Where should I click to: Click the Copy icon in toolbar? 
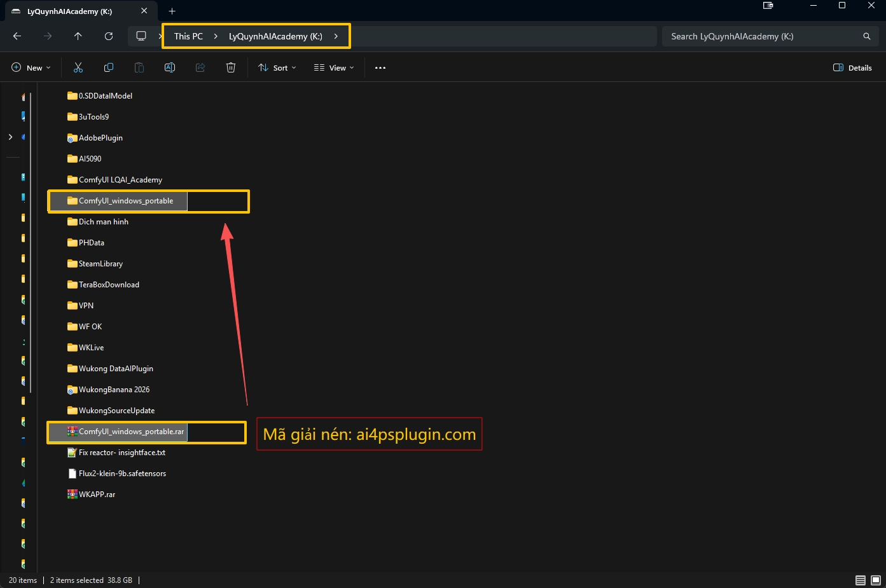click(x=109, y=67)
